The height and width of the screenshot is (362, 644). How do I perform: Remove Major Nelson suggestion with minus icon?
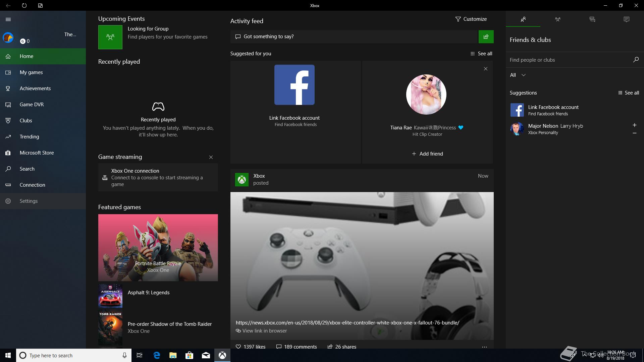[x=634, y=133]
